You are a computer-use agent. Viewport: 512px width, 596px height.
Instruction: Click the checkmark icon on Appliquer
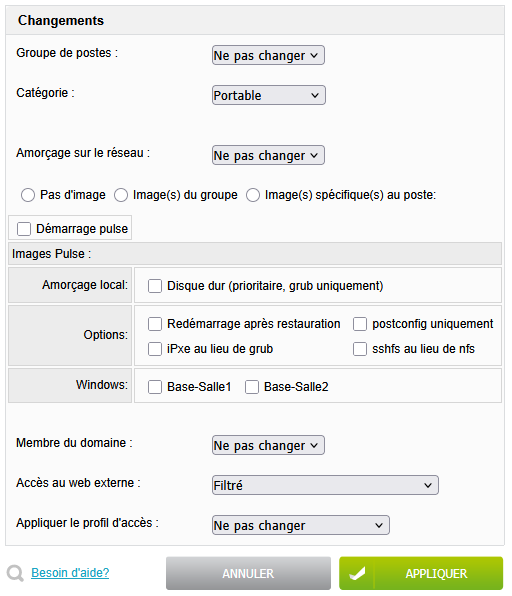pos(357,573)
